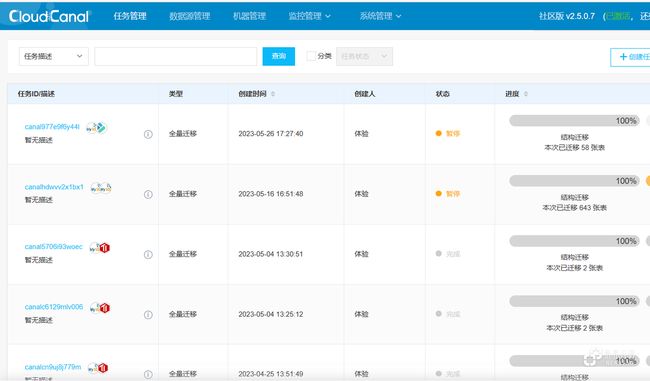
Task: Select timestamp 2023-05-04 13:25:12
Action: click(271, 314)
